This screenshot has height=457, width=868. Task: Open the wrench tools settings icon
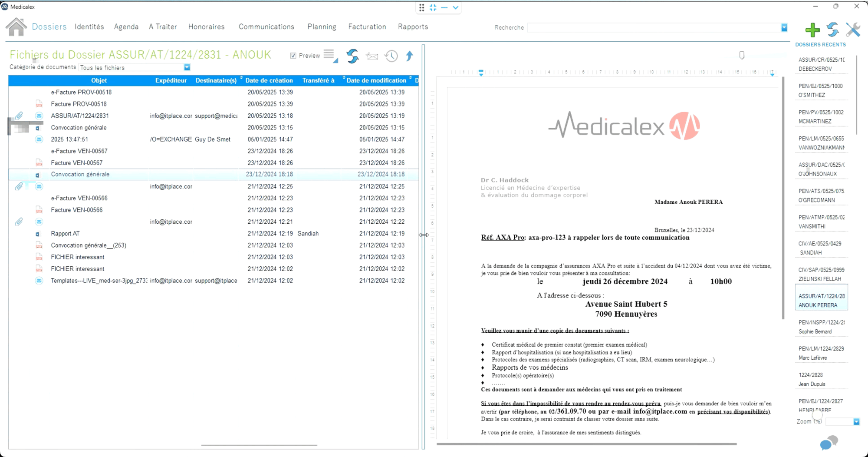(853, 30)
